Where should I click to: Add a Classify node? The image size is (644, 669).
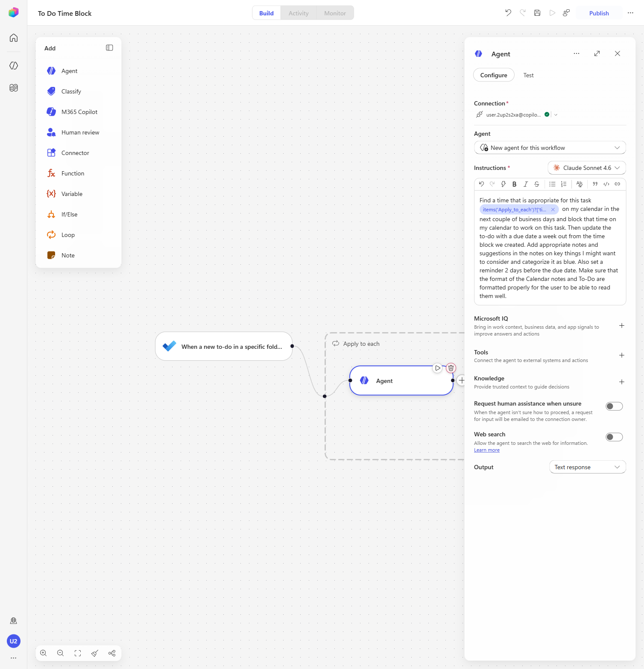pos(79,91)
